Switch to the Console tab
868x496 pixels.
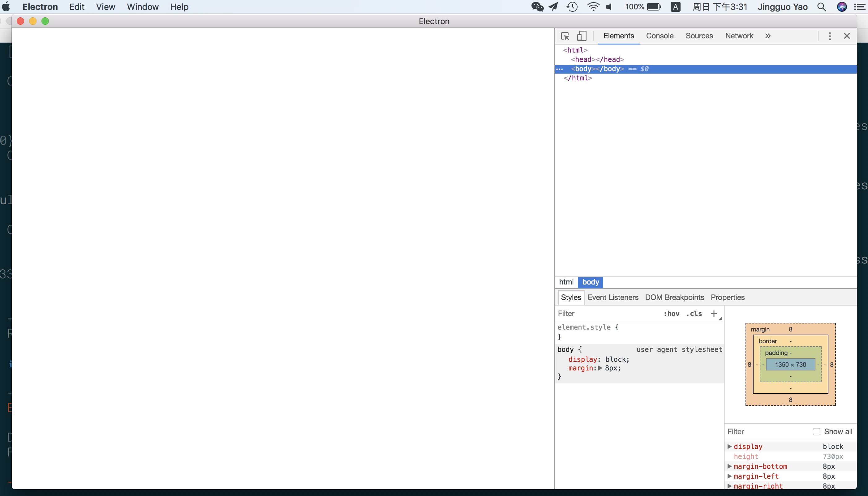[x=660, y=36]
